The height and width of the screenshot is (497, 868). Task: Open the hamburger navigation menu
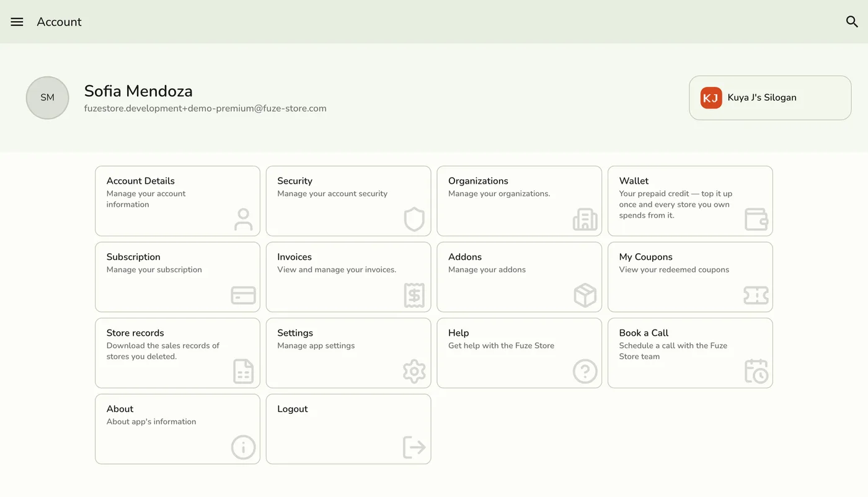tap(17, 22)
